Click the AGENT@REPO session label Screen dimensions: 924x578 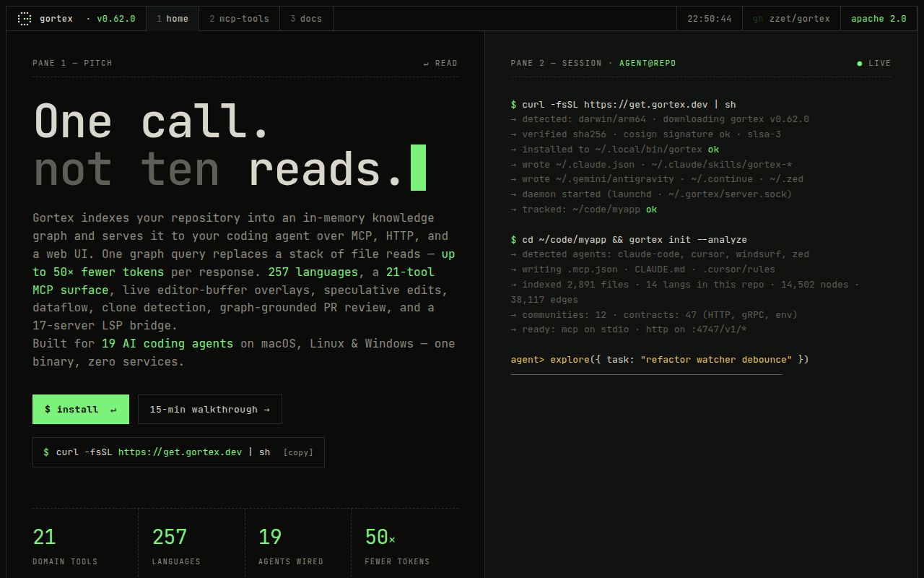pyautogui.click(x=648, y=63)
